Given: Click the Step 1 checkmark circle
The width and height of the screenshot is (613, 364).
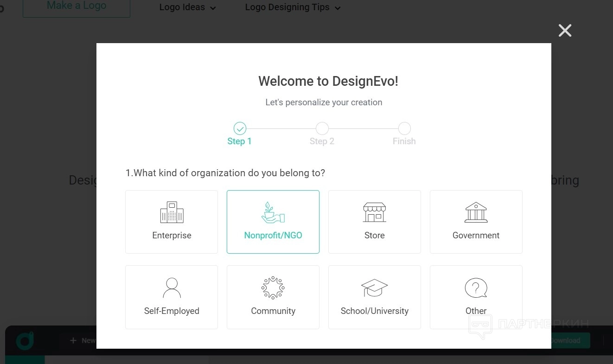Looking at the screenshot, I should click(240, 128).
